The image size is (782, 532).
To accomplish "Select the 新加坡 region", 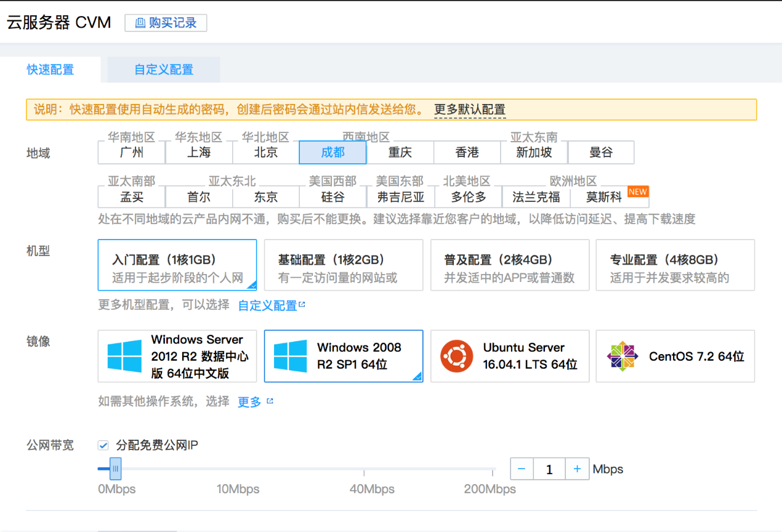I will coord(534,152).
